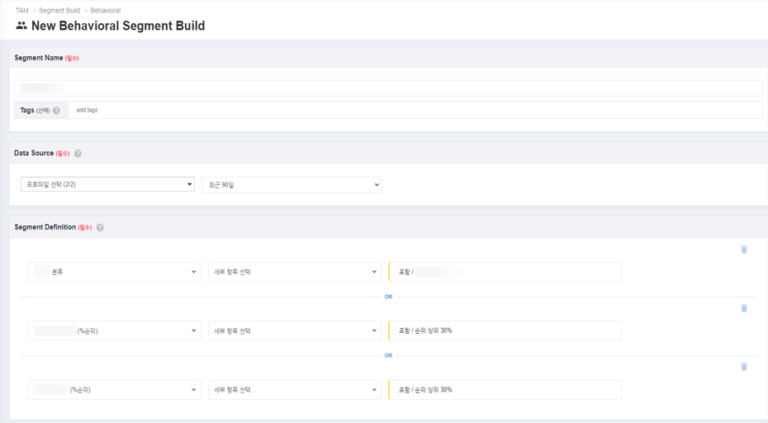Viewport: 768px width, 423px height.
Task: Click Behavioral breadcrumb item
Action: click(106, 10)
